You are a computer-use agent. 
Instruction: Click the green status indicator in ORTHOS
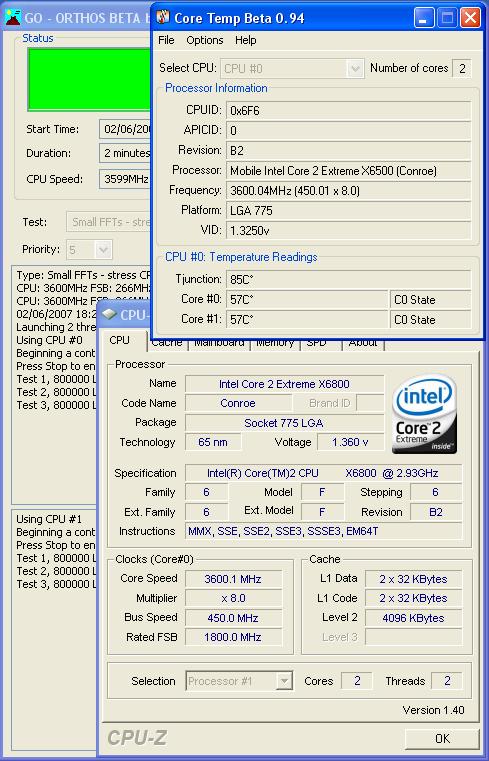(x=89, y=79)
